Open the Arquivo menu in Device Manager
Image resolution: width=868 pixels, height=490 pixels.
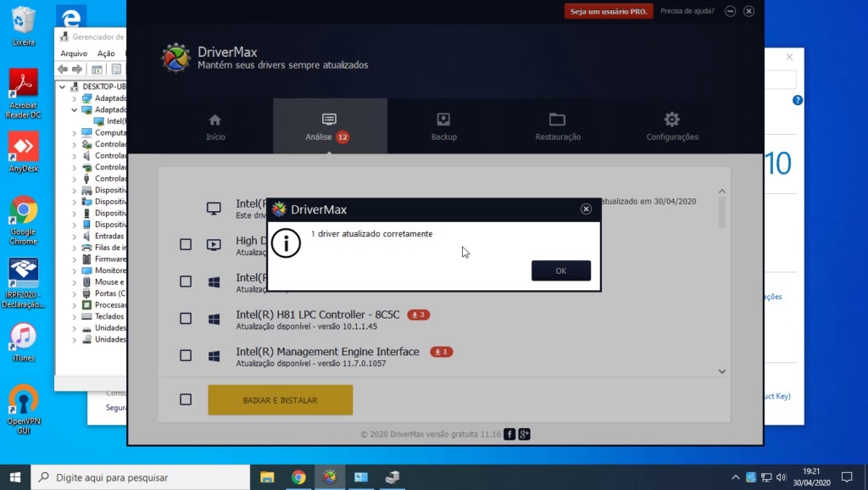click(74, 53)
